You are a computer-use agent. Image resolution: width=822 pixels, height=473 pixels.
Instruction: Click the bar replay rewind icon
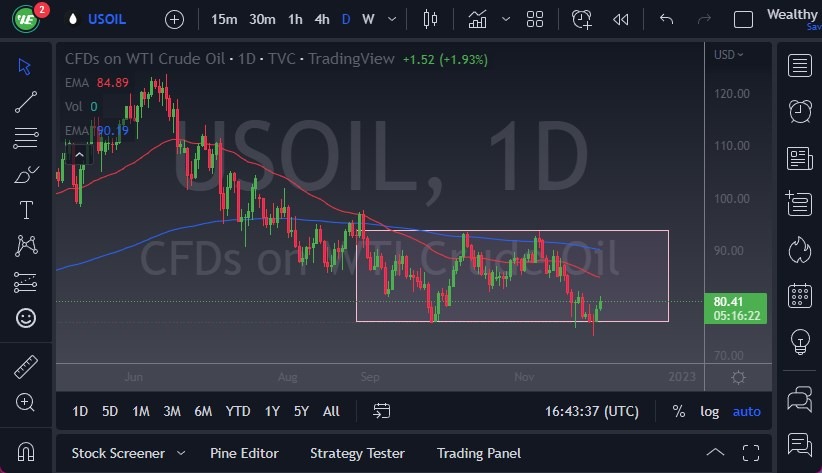click(621, 19)
